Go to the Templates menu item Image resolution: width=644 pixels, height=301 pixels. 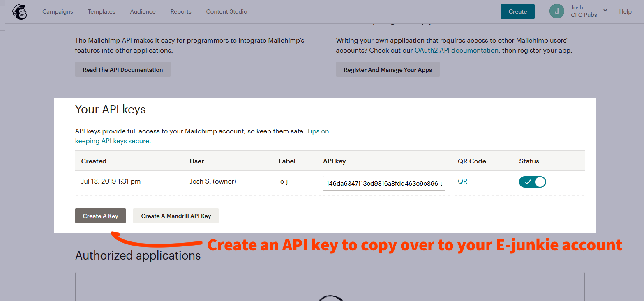(x=102, y=11)
